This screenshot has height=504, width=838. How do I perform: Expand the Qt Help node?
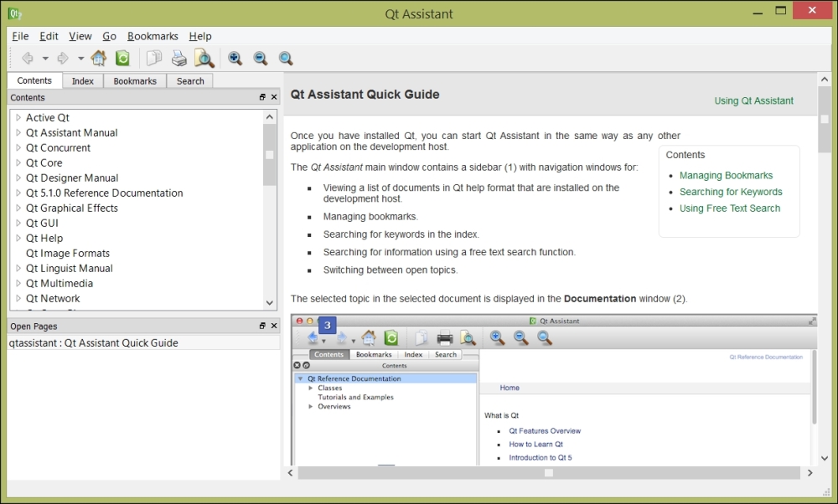tap(18, 238)
